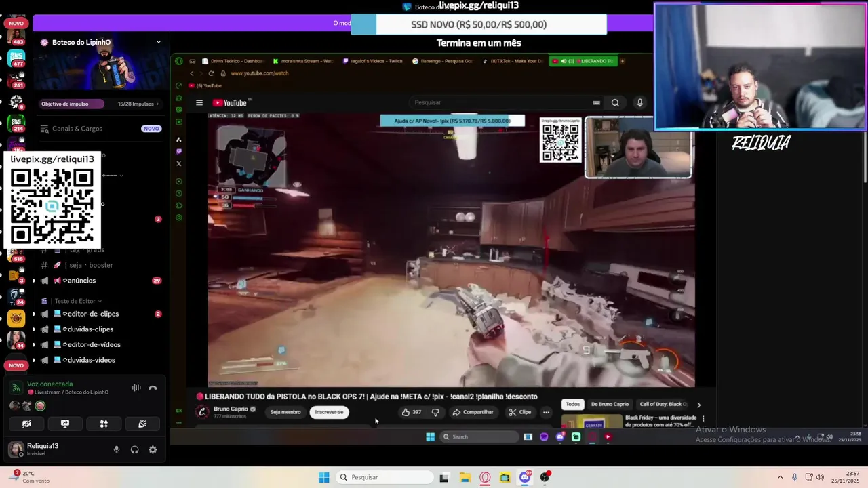Open the voice connection signal icon
This screenshot has height=488, width=868.
[x=16, y=388]
